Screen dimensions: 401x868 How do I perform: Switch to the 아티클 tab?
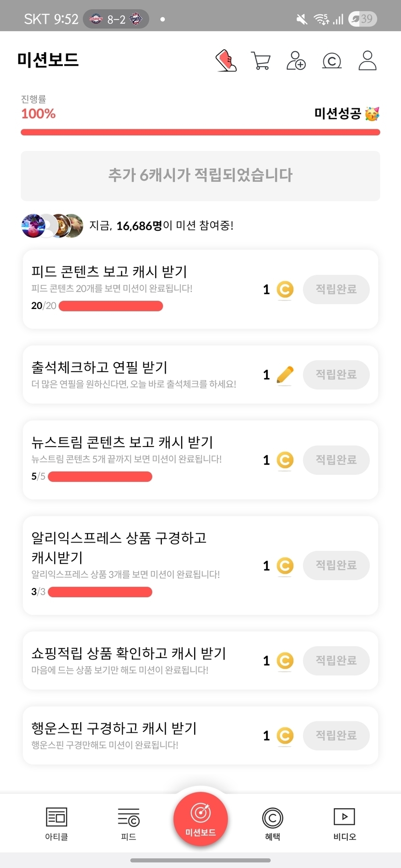[57, 824]
